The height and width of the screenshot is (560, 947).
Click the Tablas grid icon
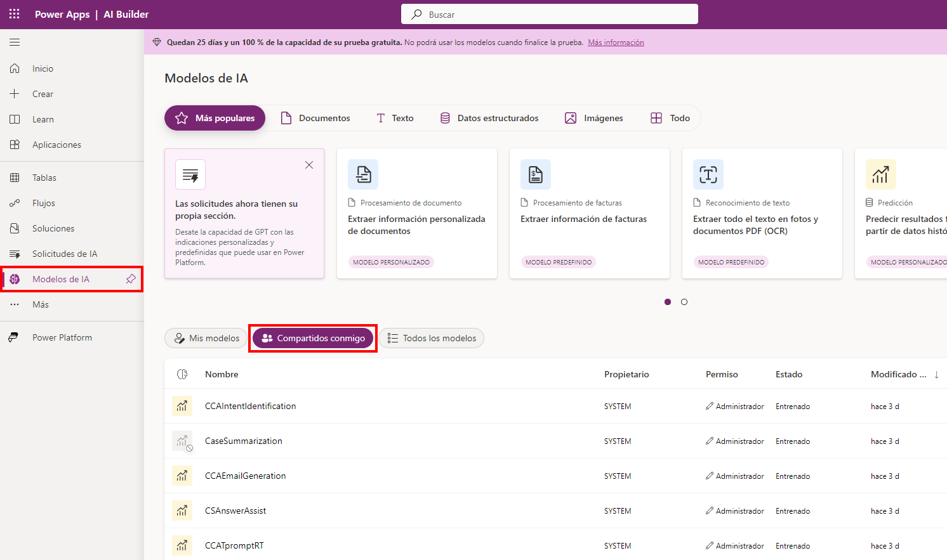click(15, 178)
